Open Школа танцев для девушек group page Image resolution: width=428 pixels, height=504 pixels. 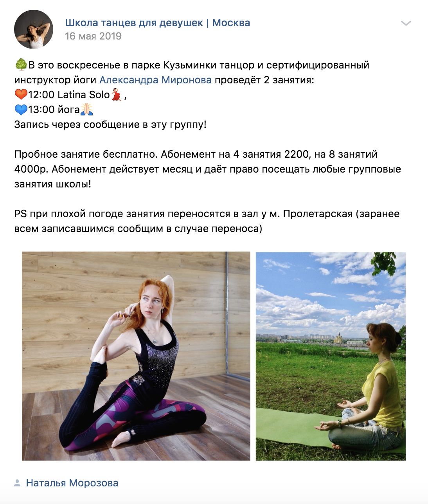coord(158,23)
